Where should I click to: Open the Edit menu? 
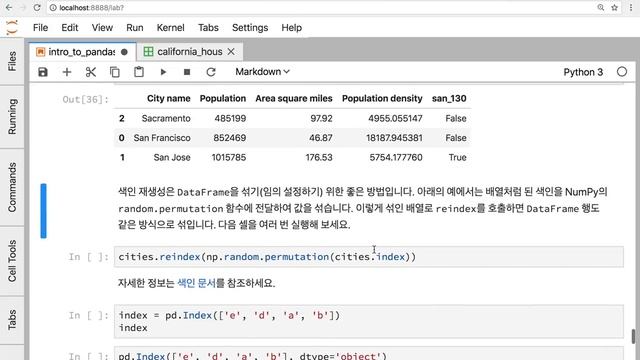coord(70,28)
